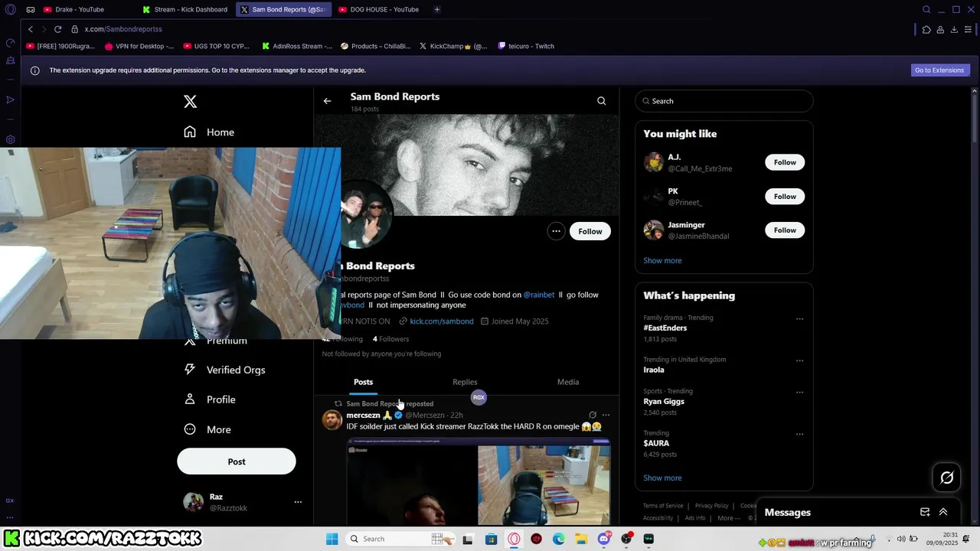Click the browser reload button
Viewport: 980px width, 551px height.
point(57,29)
